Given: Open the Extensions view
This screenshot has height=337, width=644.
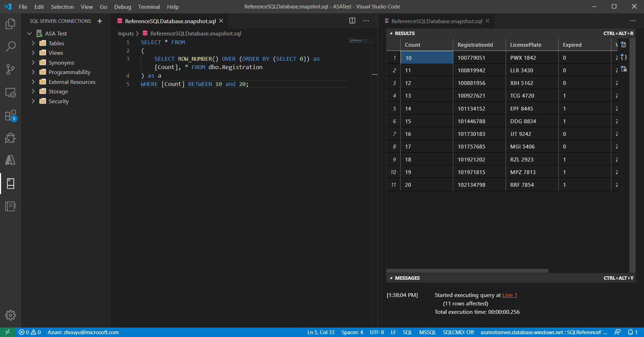Looking at the screenshot, I should 11,115.
